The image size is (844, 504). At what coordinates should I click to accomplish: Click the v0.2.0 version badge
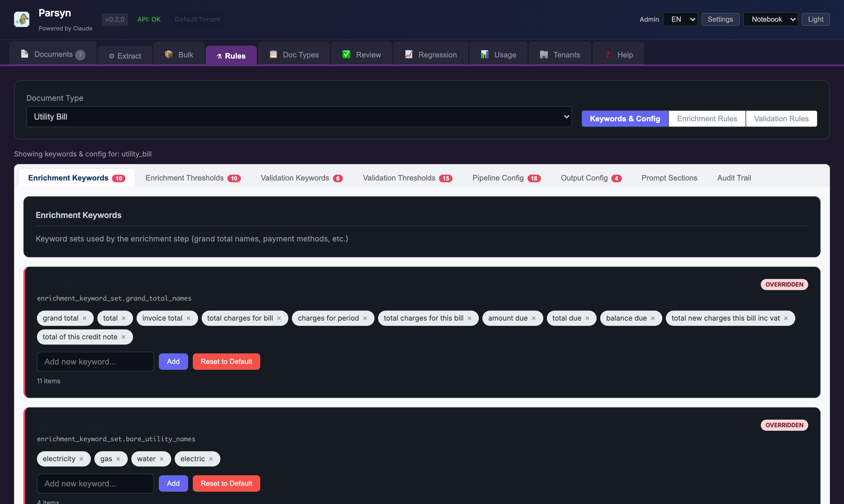(115, 19)
